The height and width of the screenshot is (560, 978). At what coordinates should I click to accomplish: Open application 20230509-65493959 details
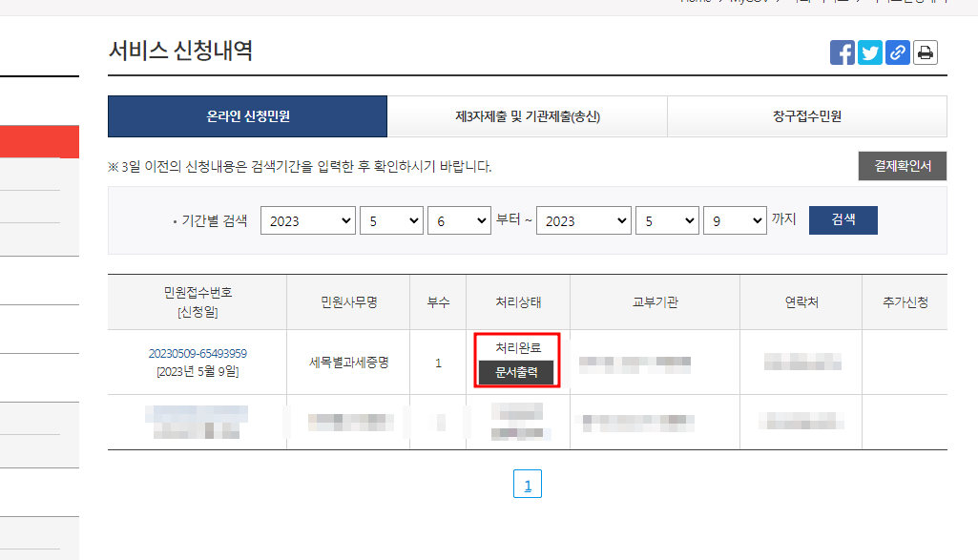pyautogui.click(x=197, y=353)
